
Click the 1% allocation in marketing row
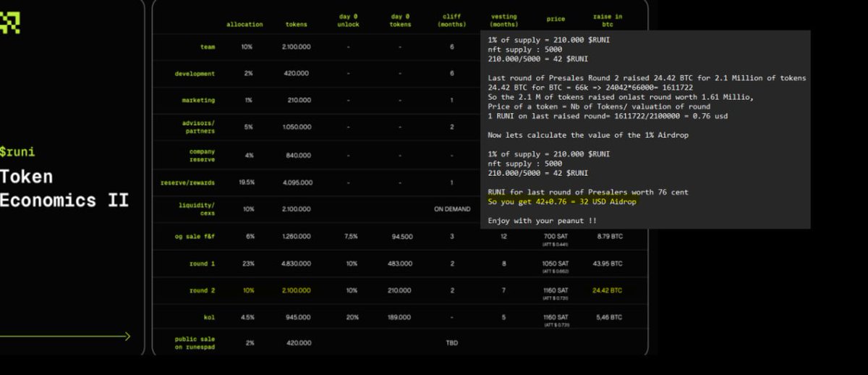(248, 101)
